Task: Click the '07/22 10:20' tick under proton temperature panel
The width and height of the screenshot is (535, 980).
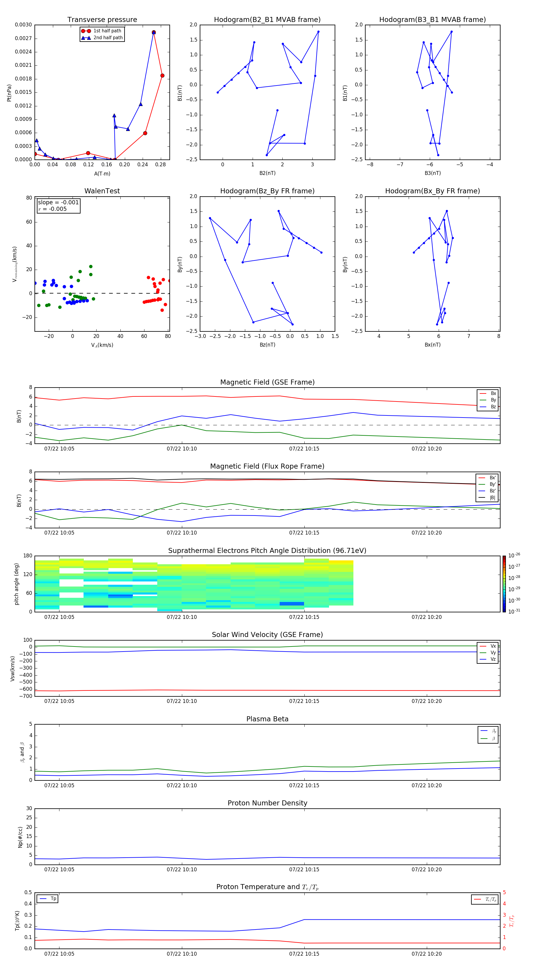Action: click(427, 954)
